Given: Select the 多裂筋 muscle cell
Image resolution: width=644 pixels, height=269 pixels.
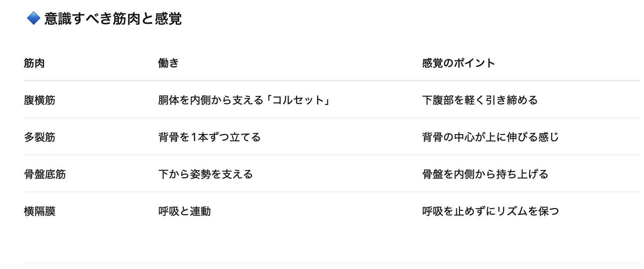Looking at the screenshot, I should 40,137.
